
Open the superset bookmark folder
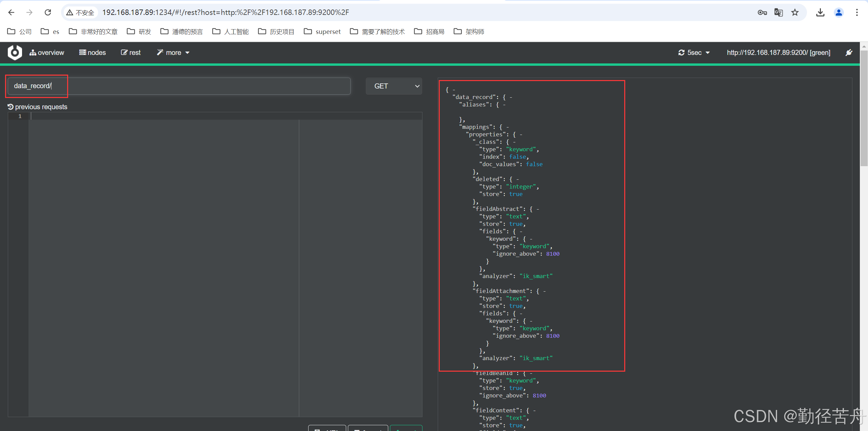(x=322, y=32)
